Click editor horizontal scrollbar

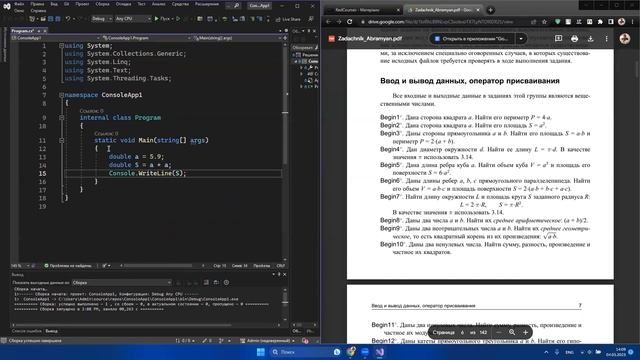(x=158, y=266)
